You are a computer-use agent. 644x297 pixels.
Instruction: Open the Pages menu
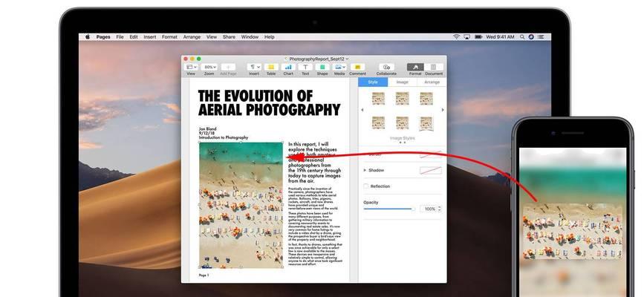point(103,37)
